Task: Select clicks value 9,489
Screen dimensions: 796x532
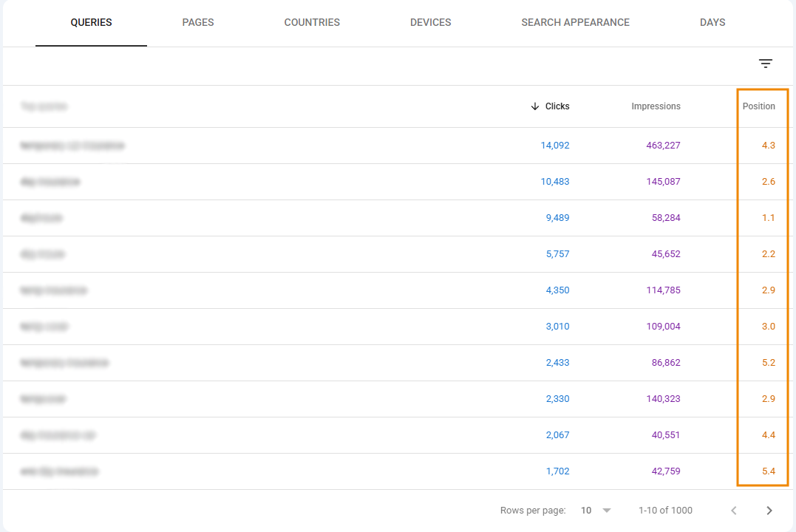Action: [557, 218]
